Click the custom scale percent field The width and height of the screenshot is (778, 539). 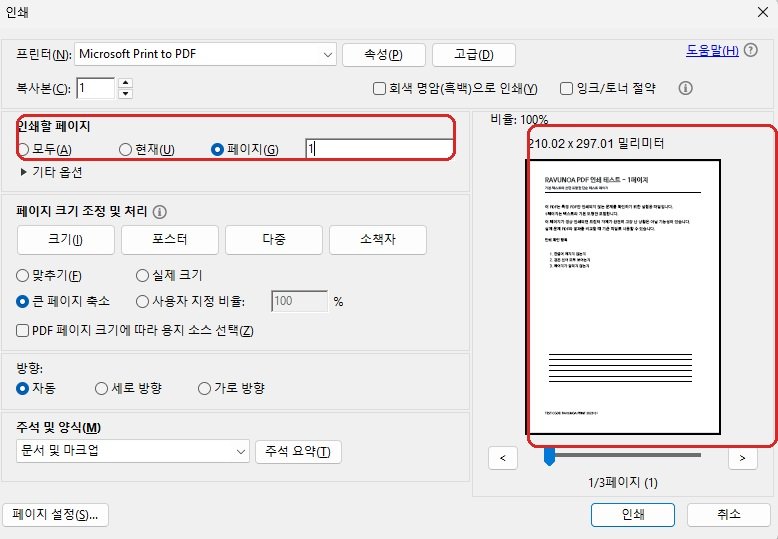pos(300,301)
